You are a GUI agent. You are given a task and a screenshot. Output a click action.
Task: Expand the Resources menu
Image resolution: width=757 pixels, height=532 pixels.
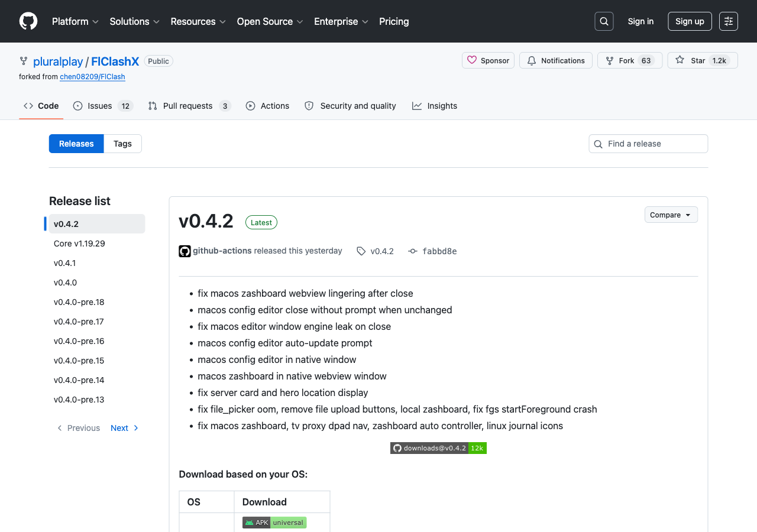coord(198,21)
